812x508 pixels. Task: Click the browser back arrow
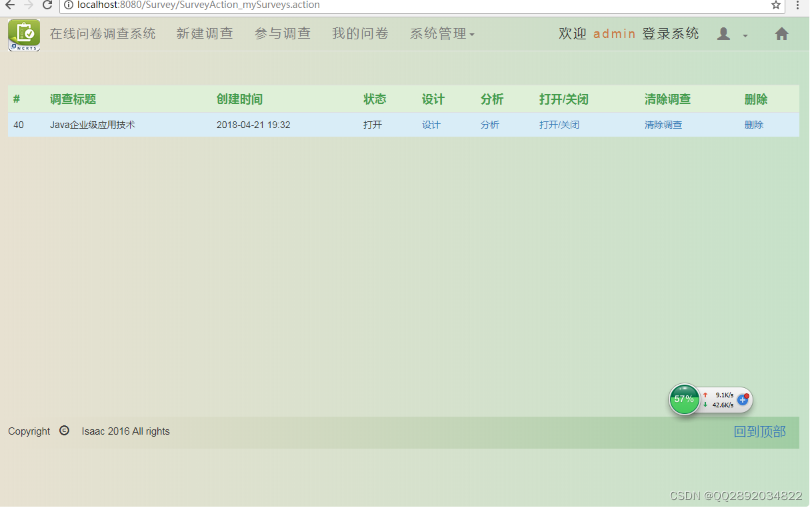click(x=9, y=6)
